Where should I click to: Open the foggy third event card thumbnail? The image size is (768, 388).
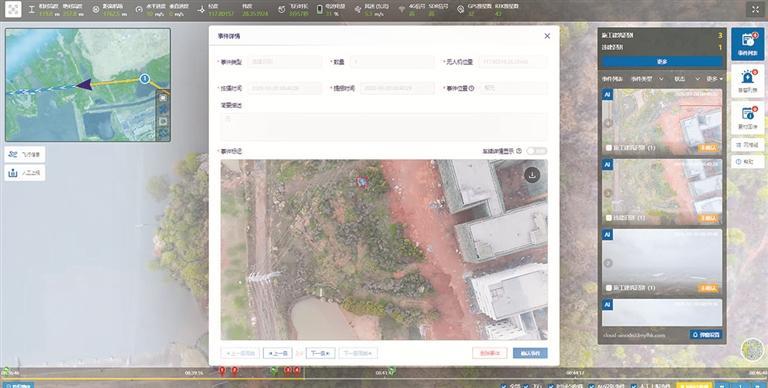coord(662,262)
